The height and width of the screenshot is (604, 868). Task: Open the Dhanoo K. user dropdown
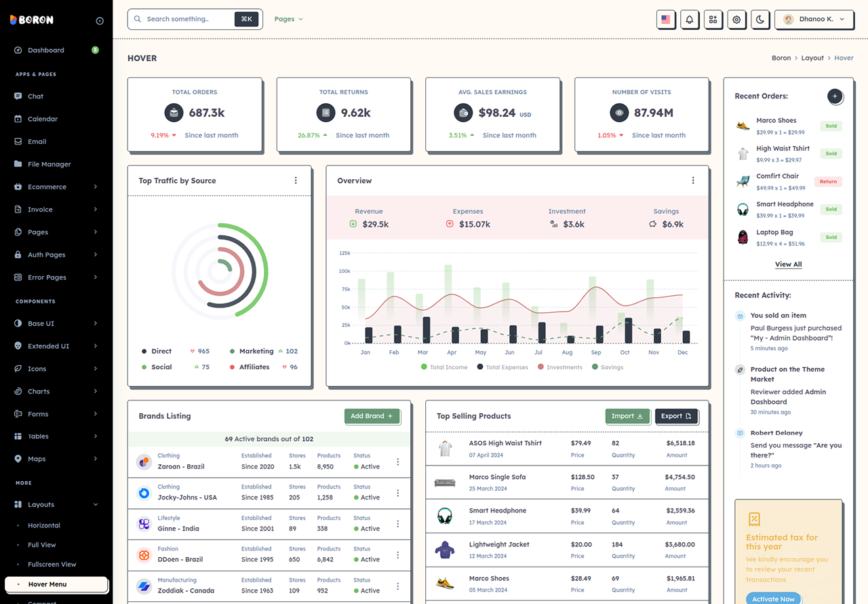pyautogui.click(x=814, y=20)
